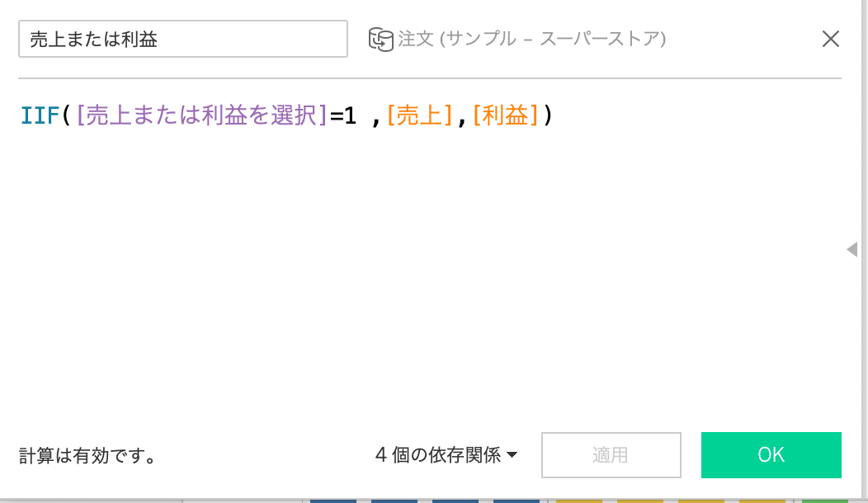Expand the function reference panel triangle

click(852, 249)
